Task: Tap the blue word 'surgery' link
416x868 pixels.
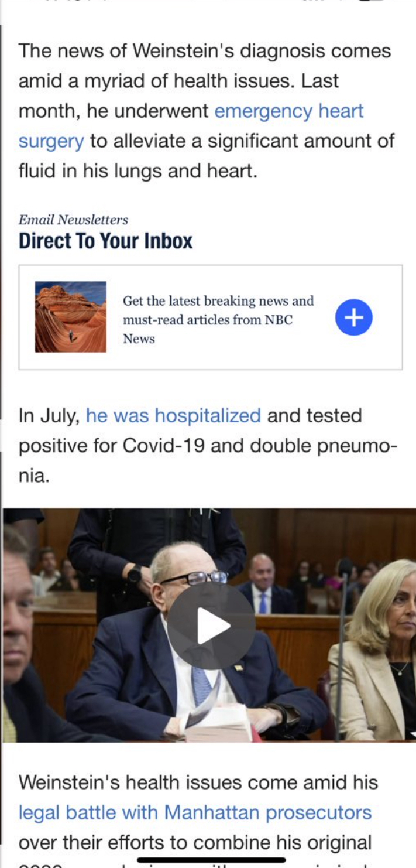Action: 51,142
